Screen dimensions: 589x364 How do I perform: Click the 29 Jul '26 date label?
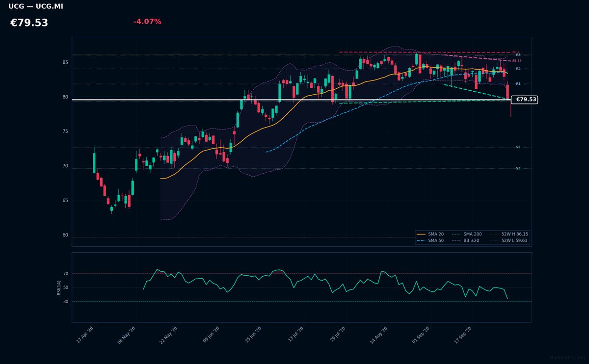[339, 335]
